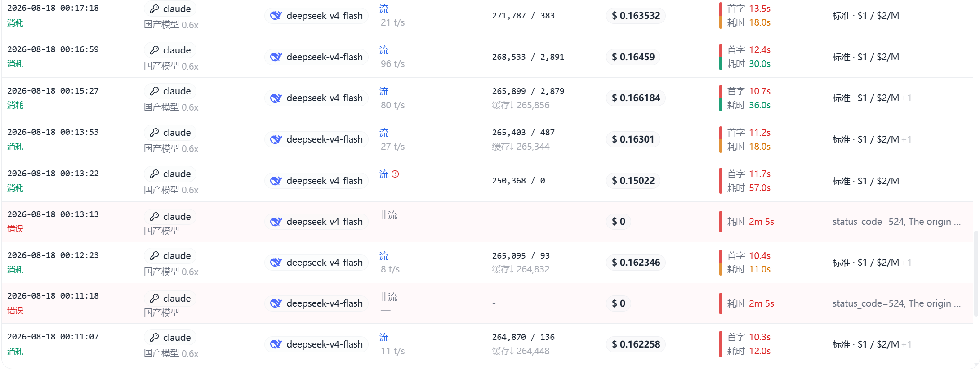Click the DeepSeek whale icon in the 00:11:07 row
The width and height of the screenshot is (980, 370).
point(276,344)
